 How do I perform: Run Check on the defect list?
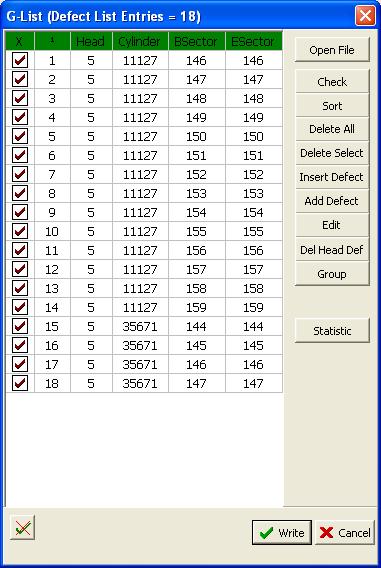(332, 82)
